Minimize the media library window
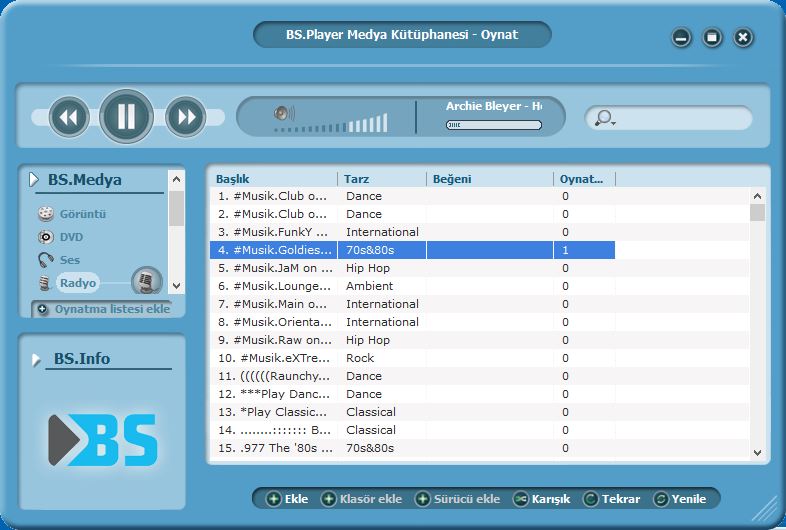The image size is (786, 530). pos(681,37)
